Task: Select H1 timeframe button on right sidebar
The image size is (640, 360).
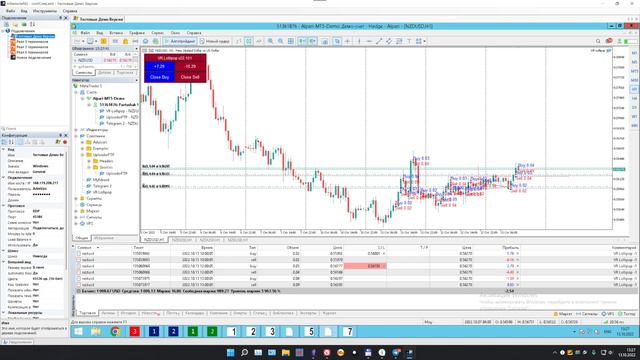Action: point(634,89)
